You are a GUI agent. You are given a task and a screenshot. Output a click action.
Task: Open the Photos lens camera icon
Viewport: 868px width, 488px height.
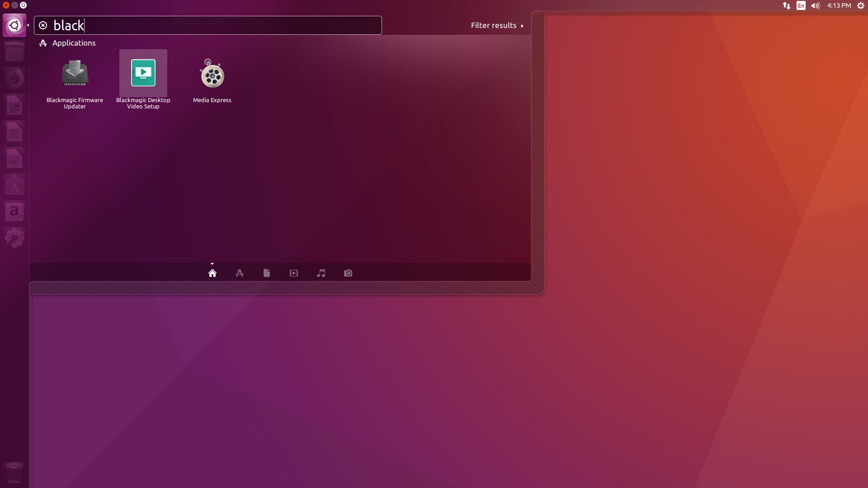coord(348,273)
